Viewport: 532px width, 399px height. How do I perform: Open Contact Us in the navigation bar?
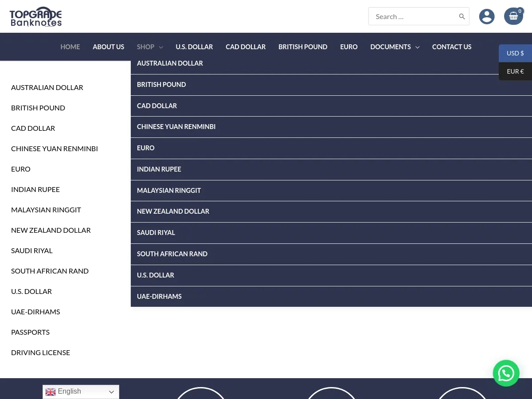451,47
